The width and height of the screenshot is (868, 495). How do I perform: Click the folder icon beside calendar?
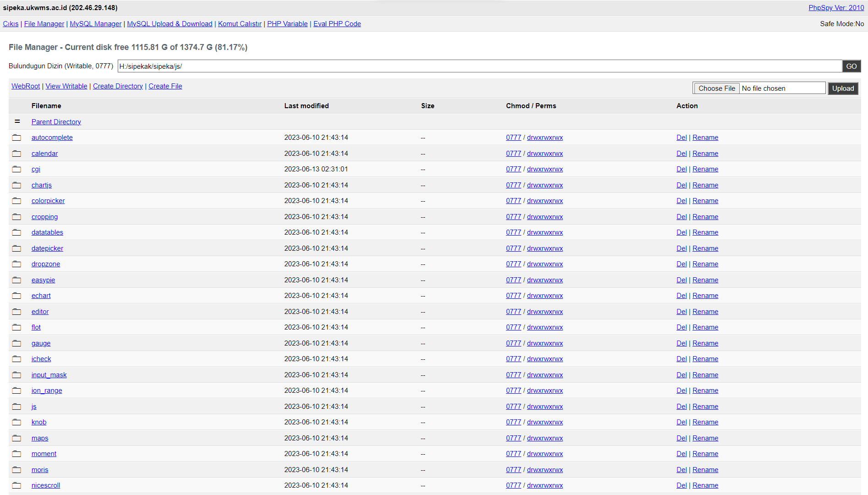point(16,154)
